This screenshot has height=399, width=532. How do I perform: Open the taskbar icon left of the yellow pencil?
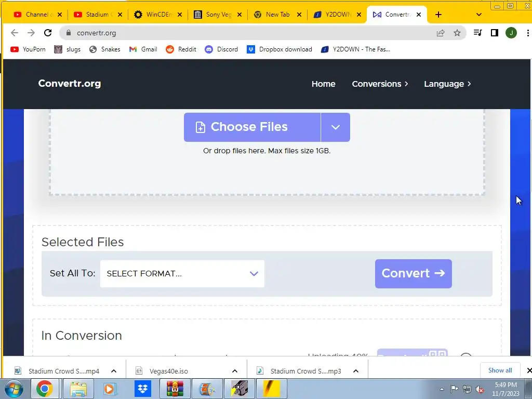tap(240, 389)
